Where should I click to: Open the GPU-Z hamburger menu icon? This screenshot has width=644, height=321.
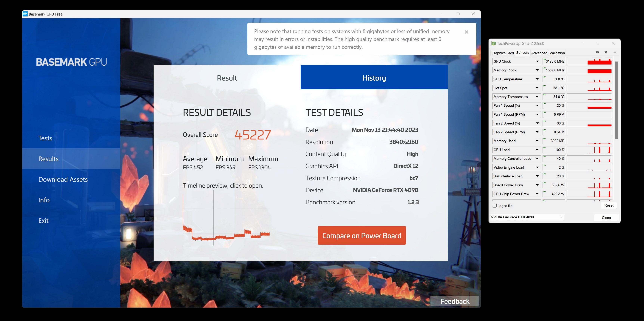click(x=615, y=52)
